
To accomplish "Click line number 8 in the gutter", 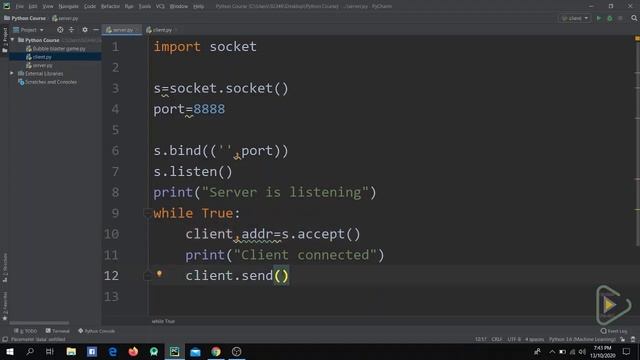I will 116,192.
